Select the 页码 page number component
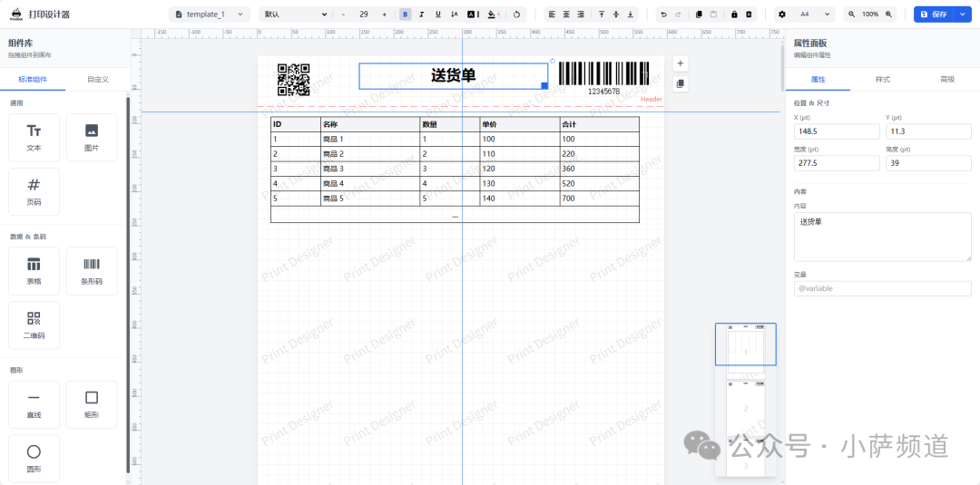This screenshot has height=485, width=980. (x=34, y=191)
